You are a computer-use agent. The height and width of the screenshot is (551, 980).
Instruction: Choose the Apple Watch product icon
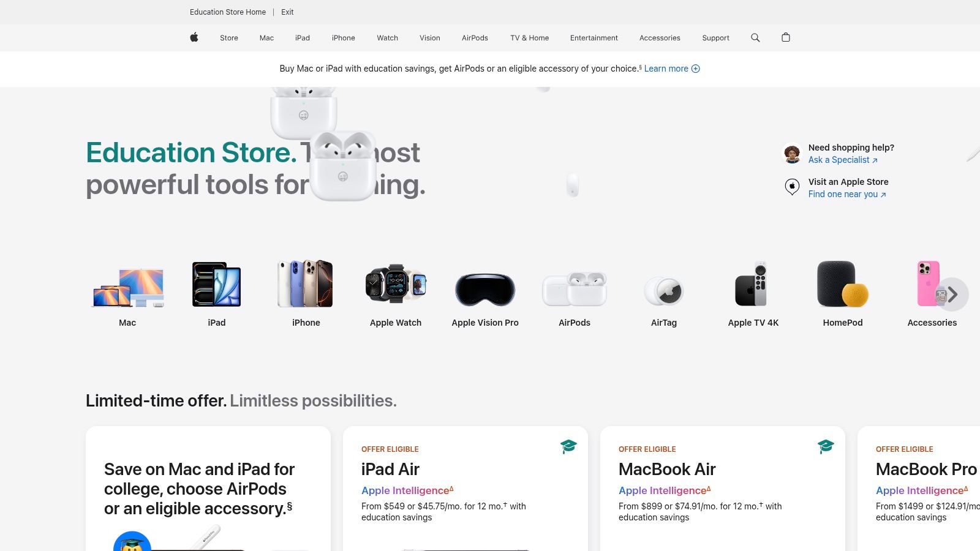tap(396, 283)
